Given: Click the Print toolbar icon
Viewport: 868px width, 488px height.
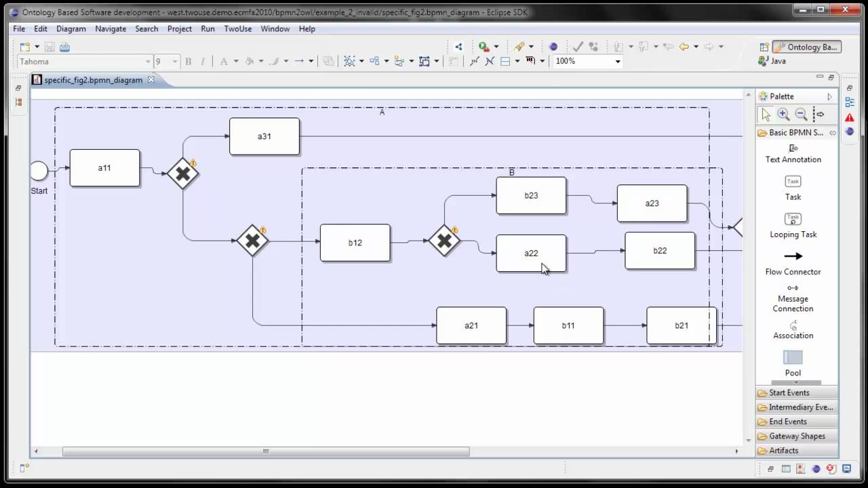Looking at the screenshot, I should point(64,47).
